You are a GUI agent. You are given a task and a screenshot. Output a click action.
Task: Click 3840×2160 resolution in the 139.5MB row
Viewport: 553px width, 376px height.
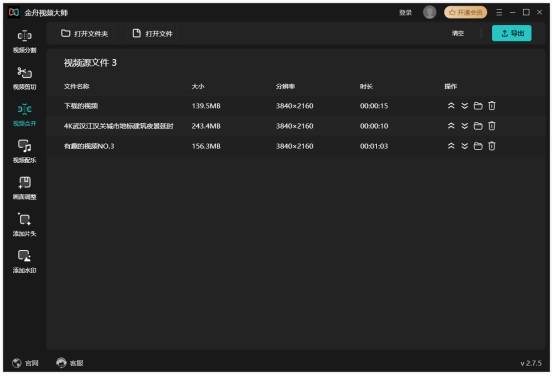294,106
